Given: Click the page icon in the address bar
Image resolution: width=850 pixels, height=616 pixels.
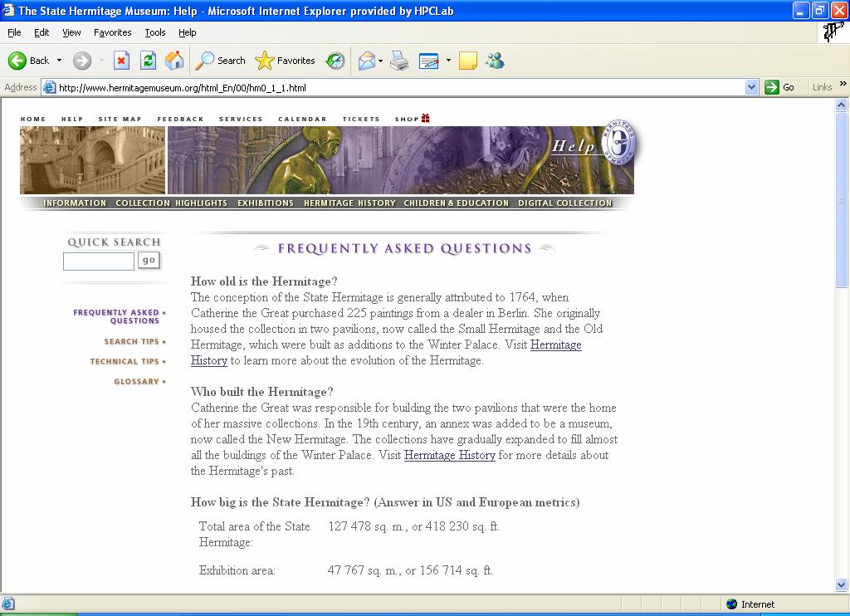Looking at the screenshot, I should [x=49, y=87].
